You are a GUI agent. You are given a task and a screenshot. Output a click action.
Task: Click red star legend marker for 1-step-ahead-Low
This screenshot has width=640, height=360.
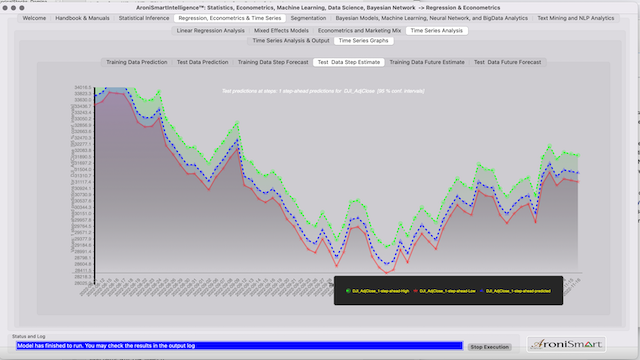tap(416, 291)
